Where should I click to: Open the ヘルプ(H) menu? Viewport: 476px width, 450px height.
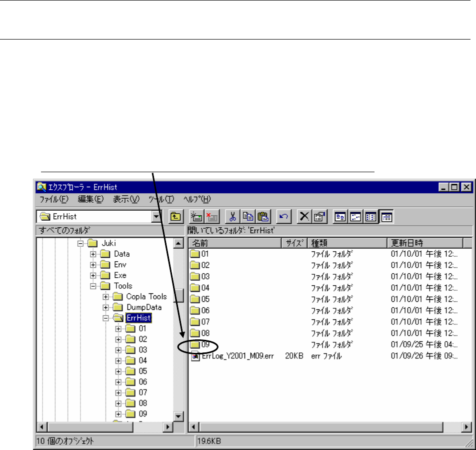(x=196, y=199)
